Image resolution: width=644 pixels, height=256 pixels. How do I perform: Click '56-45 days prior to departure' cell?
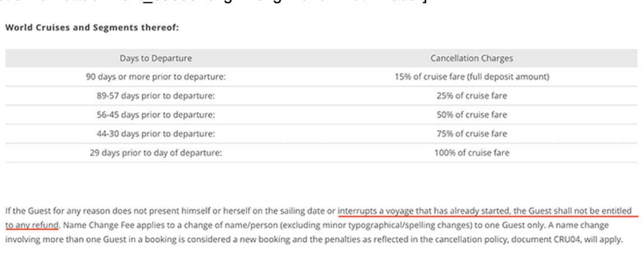pyautogui.click(x=156, y=114)
